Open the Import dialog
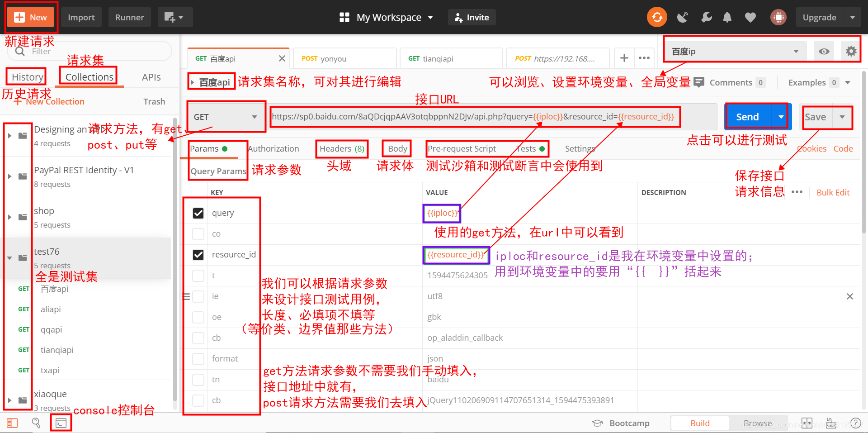 (x=81, y=17)
